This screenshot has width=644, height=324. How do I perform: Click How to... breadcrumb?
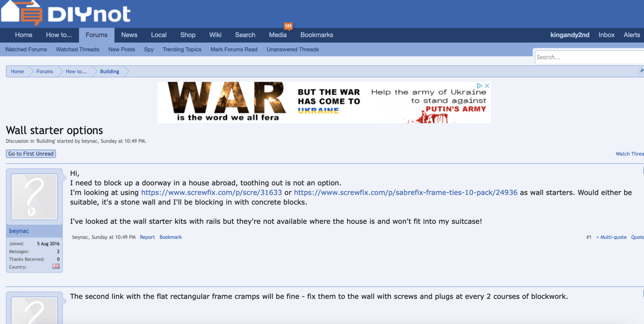click(76, 72)
